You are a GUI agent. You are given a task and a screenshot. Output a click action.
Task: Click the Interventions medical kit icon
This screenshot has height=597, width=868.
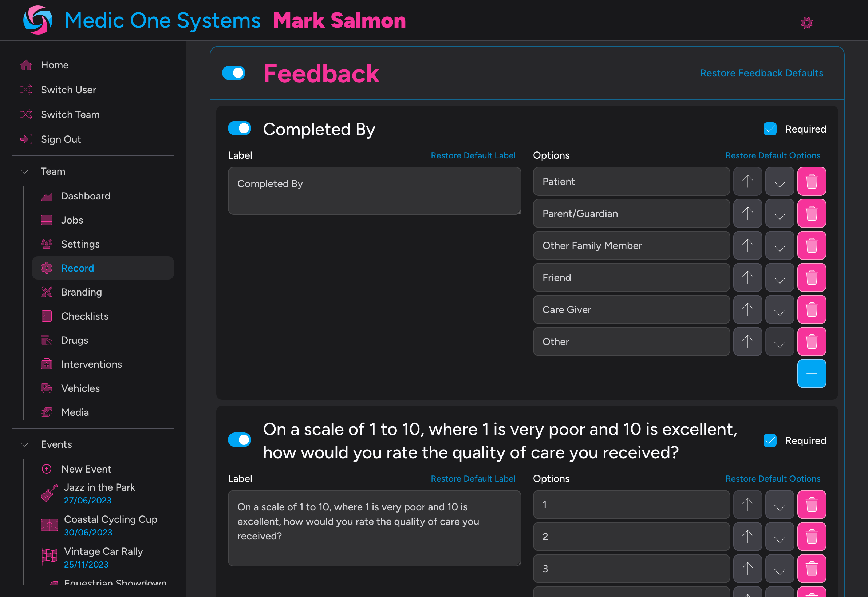pos(46,364)
